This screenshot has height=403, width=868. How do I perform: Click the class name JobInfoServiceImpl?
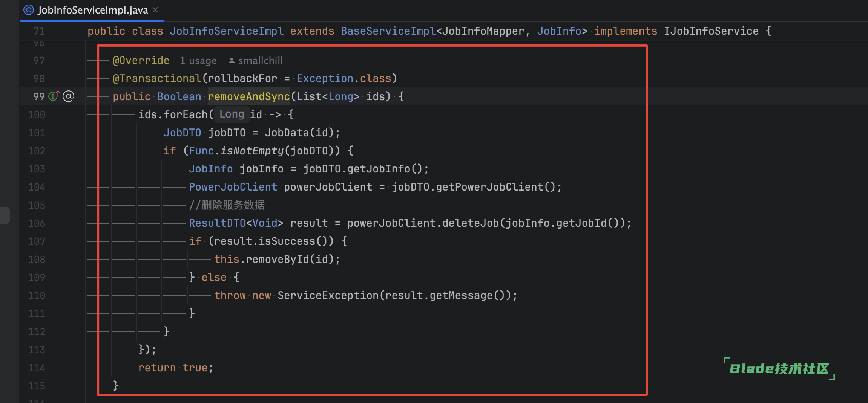coord(227,31)
